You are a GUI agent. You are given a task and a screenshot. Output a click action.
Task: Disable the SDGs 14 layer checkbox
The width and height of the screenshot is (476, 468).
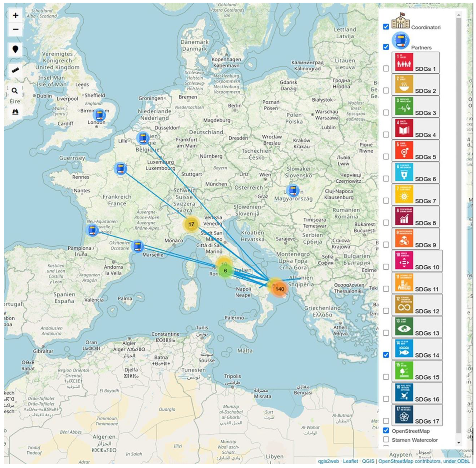click(x=386, y=355)
